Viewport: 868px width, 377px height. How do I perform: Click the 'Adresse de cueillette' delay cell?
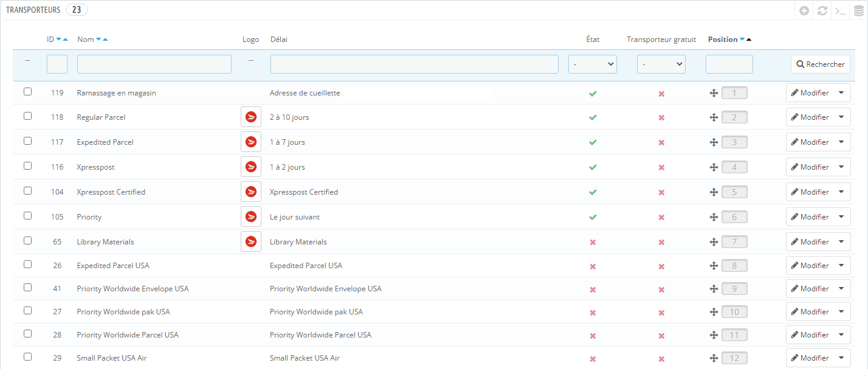click(305, 93)
